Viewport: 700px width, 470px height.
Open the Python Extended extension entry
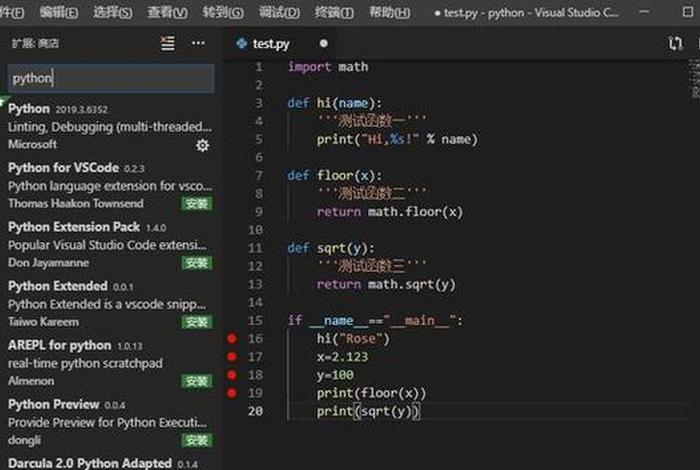[x=111, y=304]
